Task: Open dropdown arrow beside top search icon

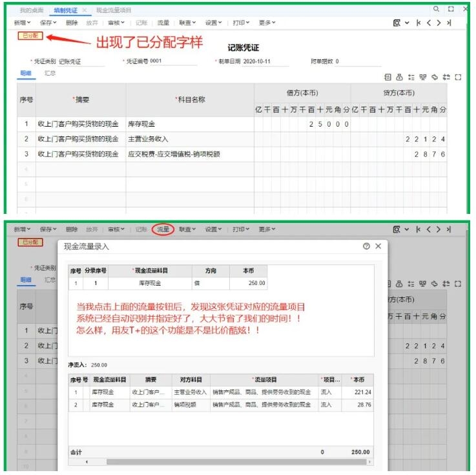Action: 407,23
